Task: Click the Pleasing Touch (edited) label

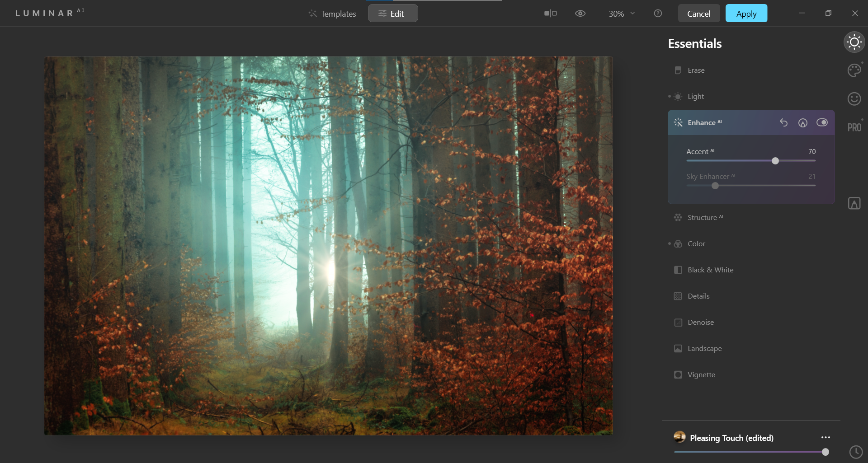Action: pyautogui.click(x=731, y=438)
